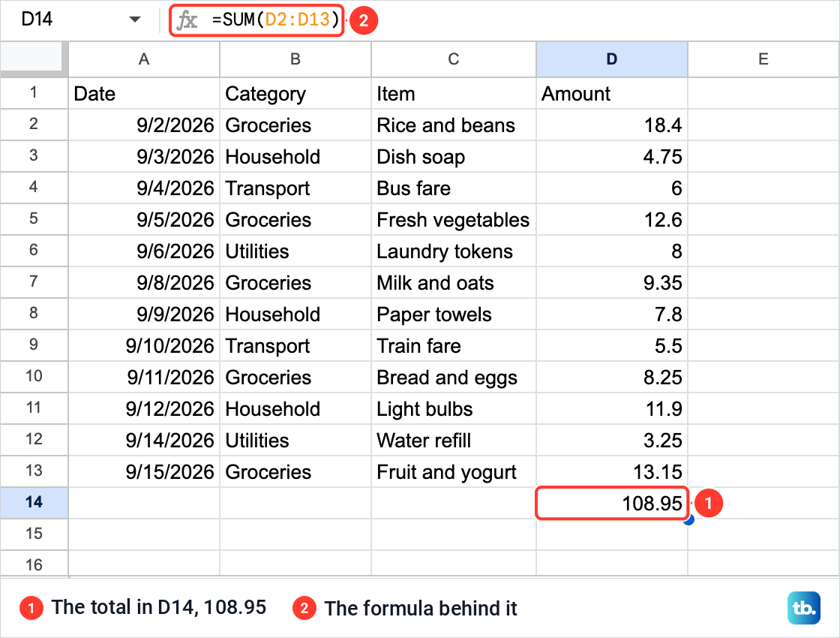Viewport: 840px width, 638px height.
Task: Click Household in row 3
Action: coord(295,157)
